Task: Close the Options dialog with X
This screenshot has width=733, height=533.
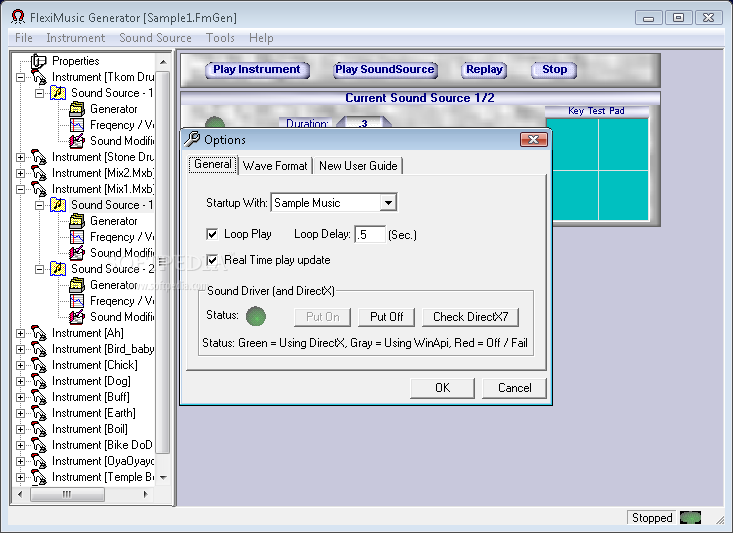Action: pyautogui.click(x=533, y=139)
